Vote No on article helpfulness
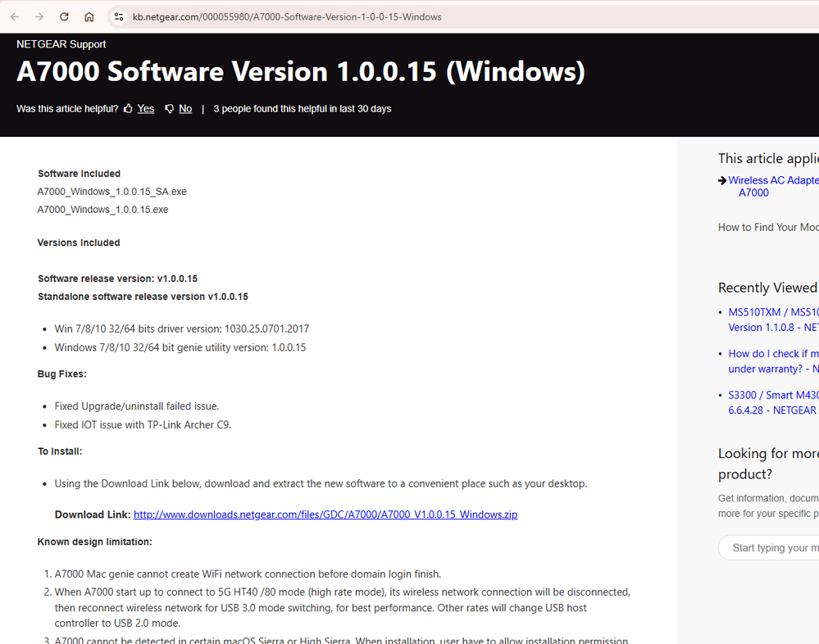 (185, 109)
